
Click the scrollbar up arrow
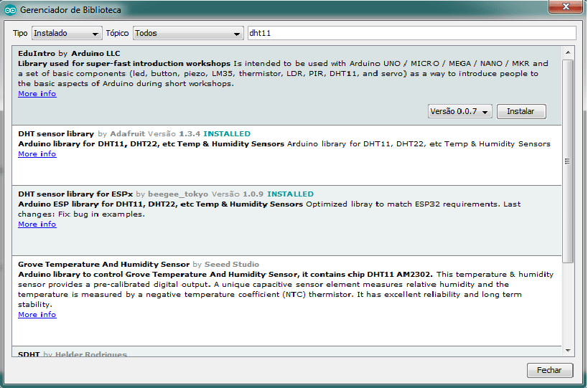pos(568,52)
